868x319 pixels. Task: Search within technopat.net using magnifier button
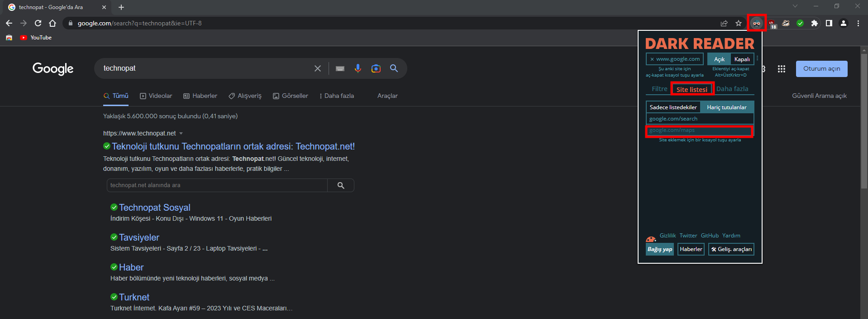(341, 185)
